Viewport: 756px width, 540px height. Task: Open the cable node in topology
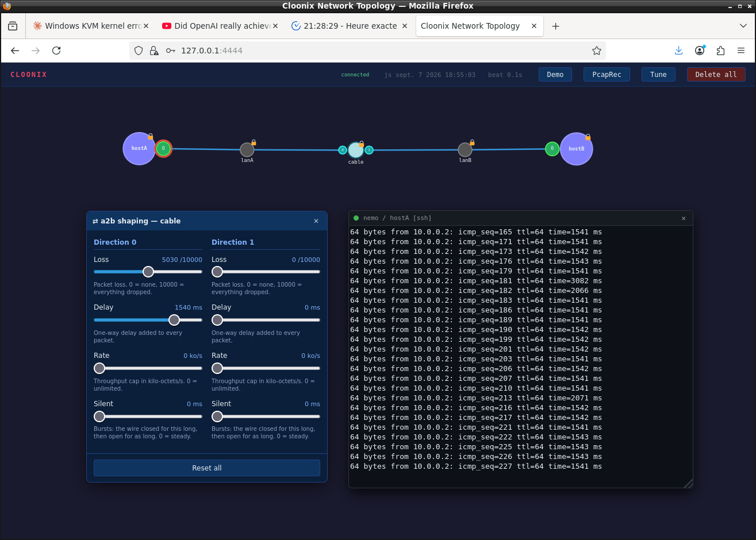[x=356, y=150]
